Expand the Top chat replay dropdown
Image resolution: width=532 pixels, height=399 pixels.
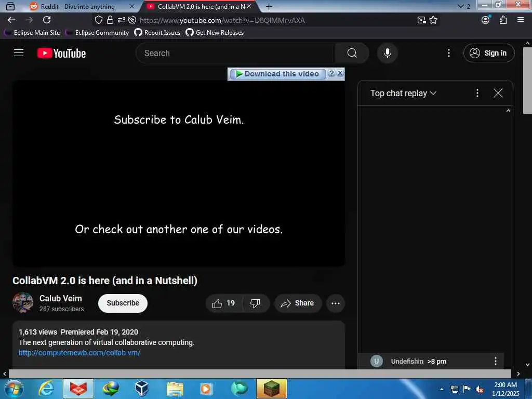[403, 94]
